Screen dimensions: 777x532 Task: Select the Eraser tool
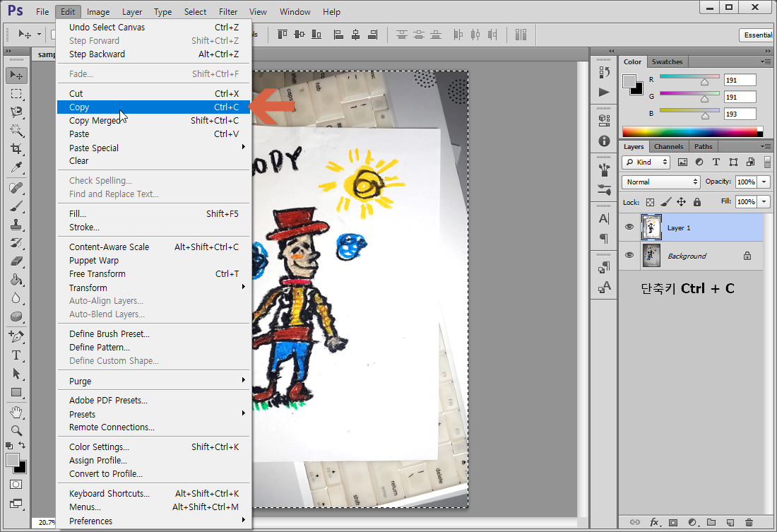16,261
